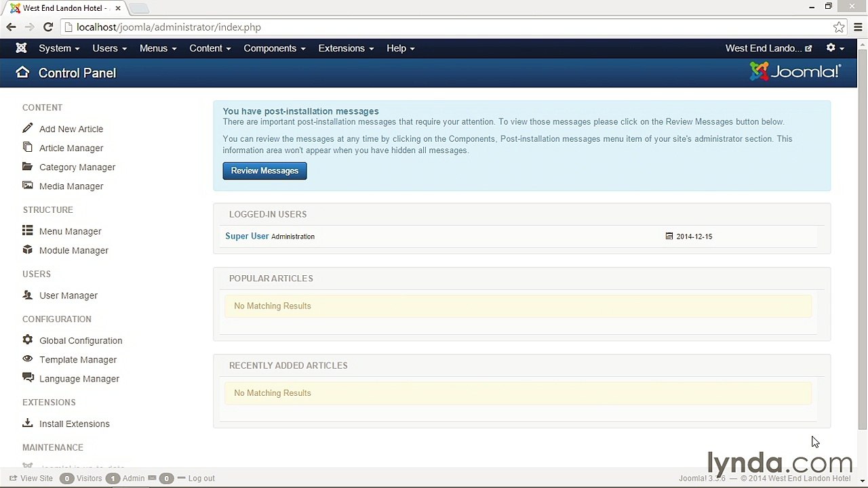
Task: Click the Language Manager speech-bubble icon
Action: [x=27, y=378]
